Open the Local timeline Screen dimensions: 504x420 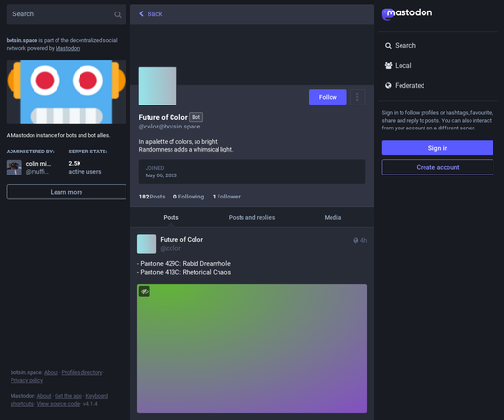coord(398,65)
